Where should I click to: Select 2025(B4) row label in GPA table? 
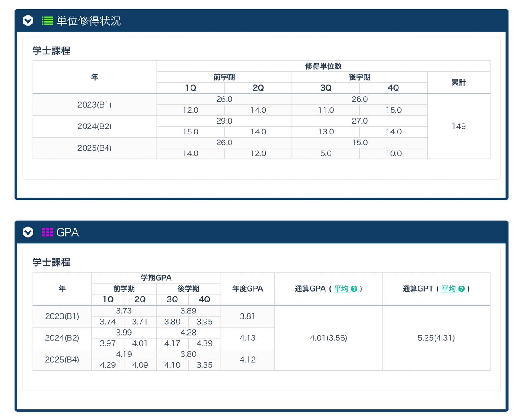point(62,360)
